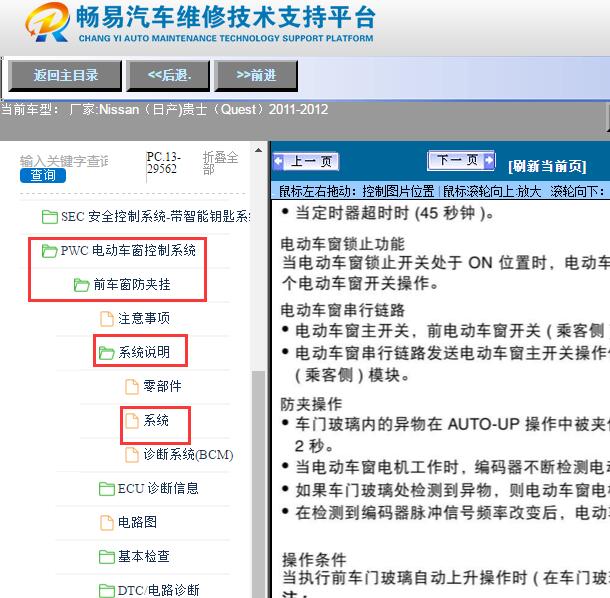Click the [刷新当前页] refresh link
610x598 pixels.
[547, 166]
